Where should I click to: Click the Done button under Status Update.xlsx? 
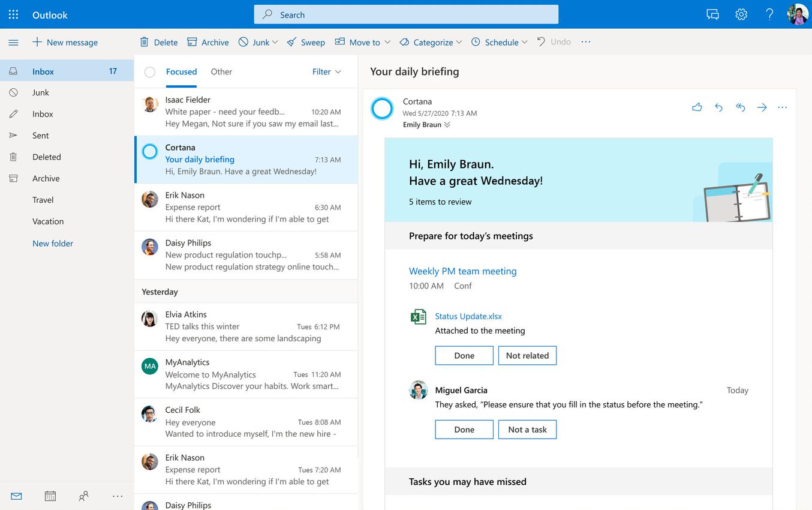pos(464,355)
